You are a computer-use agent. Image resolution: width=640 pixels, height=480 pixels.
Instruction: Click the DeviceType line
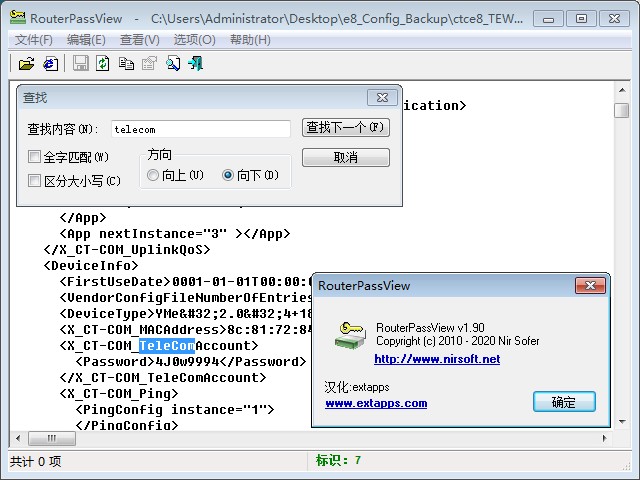(x=185, y=314)
